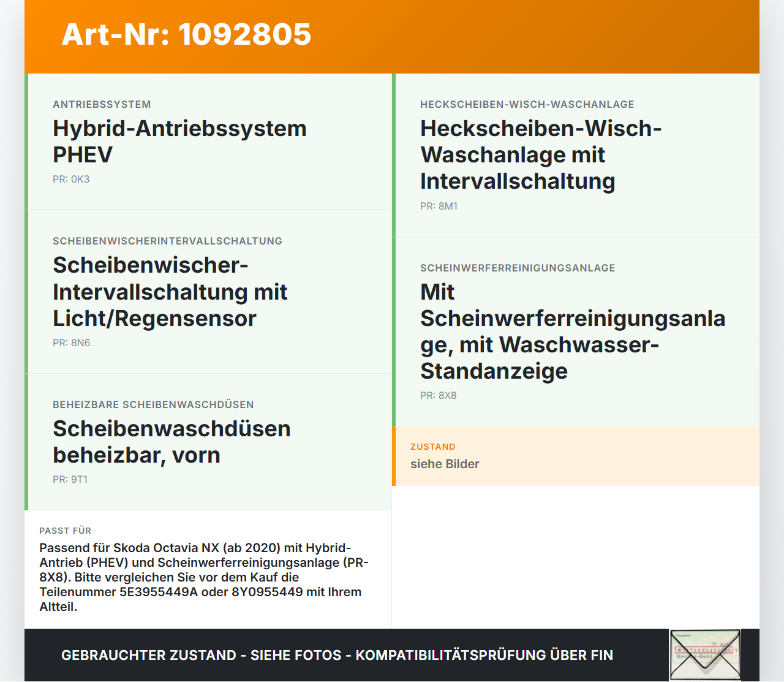
Task: Click the 'siehe Bilder' condition text
Action: 445,464
